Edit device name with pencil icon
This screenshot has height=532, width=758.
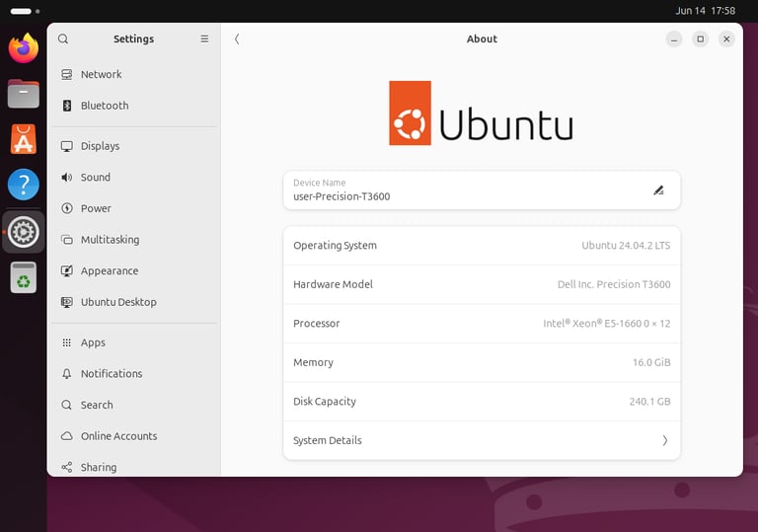[x=658, y=190]
